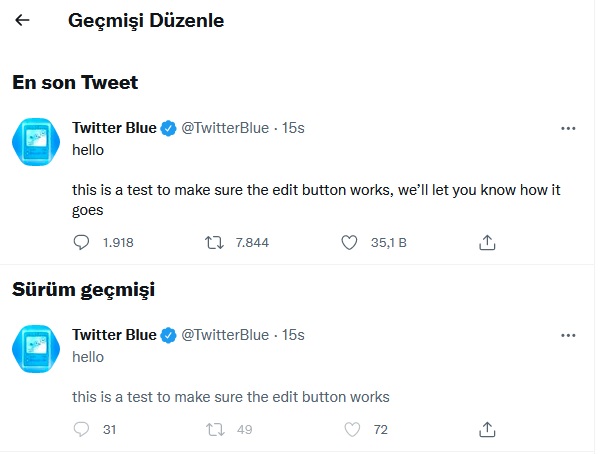Screen dimensions: 604x454
Task: Open 15s timestamp of the older version
Action: click(293, 335)
